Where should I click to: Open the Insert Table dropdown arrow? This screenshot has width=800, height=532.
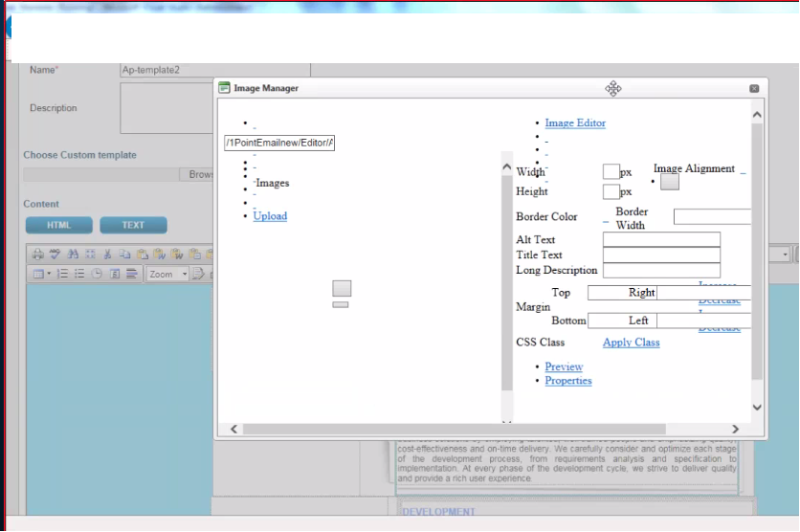49,274
